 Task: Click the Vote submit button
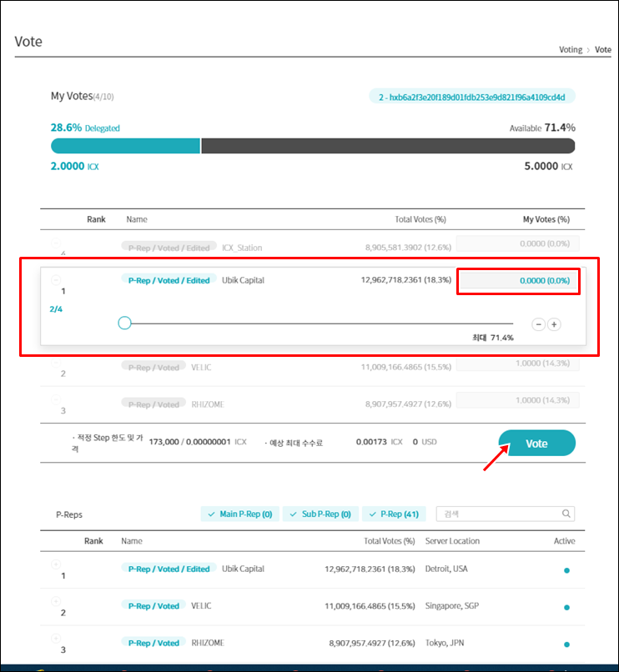536,444
